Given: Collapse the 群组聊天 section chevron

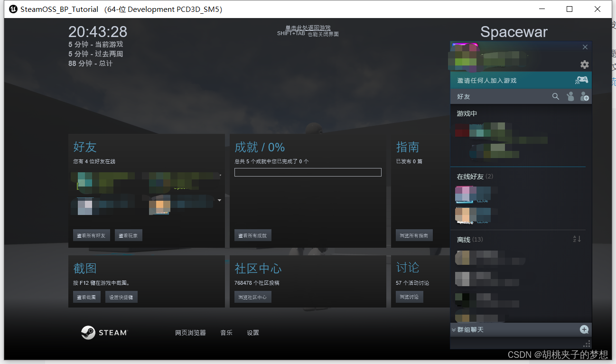Looking at the screenshot, I should tap(454, 330).
